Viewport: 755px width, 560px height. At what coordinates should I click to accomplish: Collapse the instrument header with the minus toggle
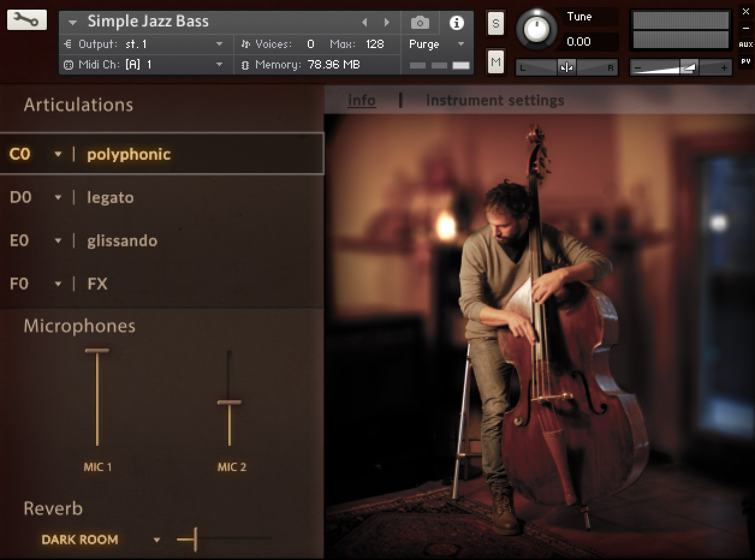point(747,27)
